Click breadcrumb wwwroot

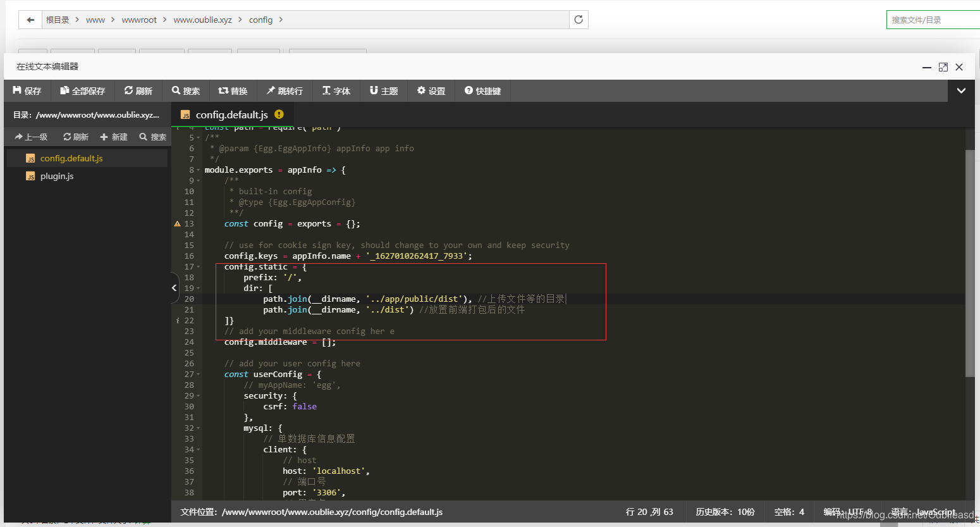point(139,20)
